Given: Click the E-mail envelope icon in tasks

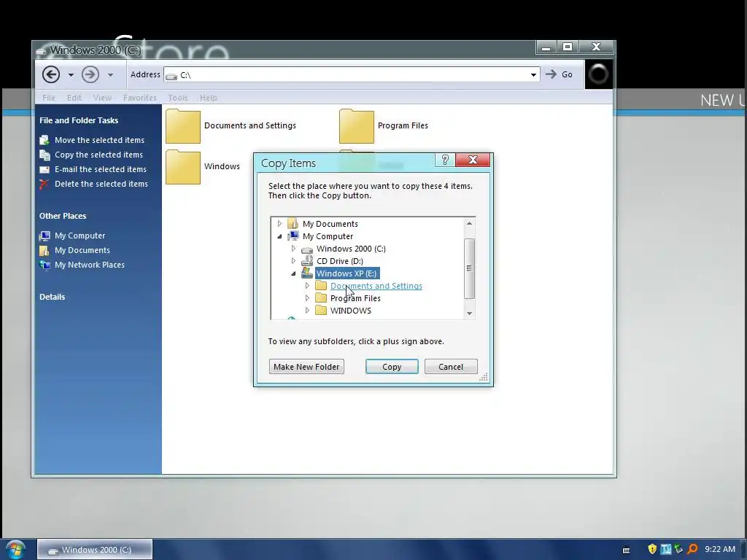Looking at the screenshot, I should click(x=44, y=169).
